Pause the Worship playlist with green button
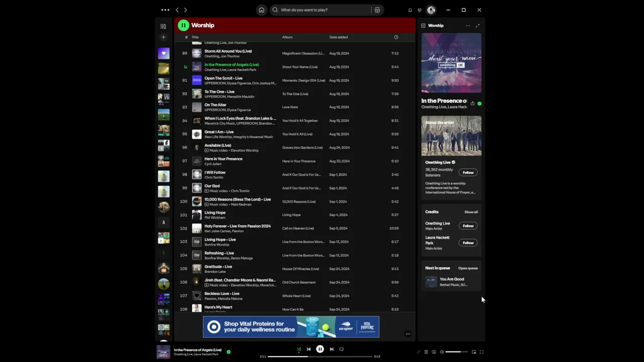 [183, 25]
